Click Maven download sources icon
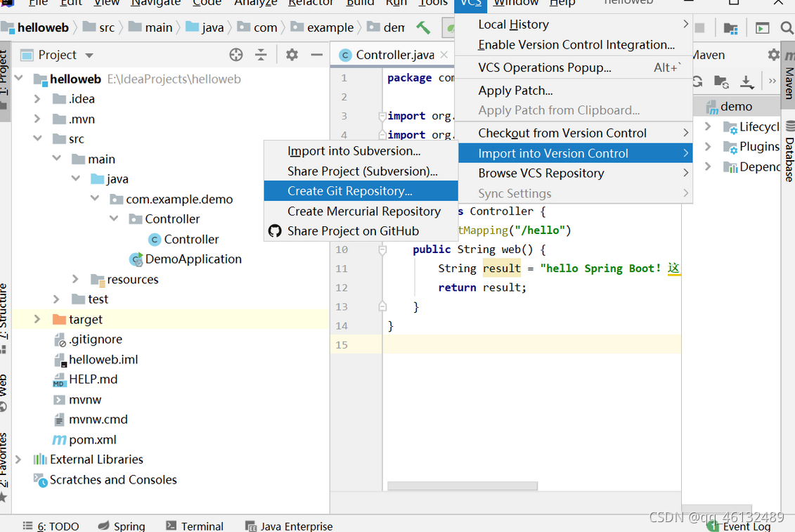This screenshot has height=532, width=795. point(746,81)
